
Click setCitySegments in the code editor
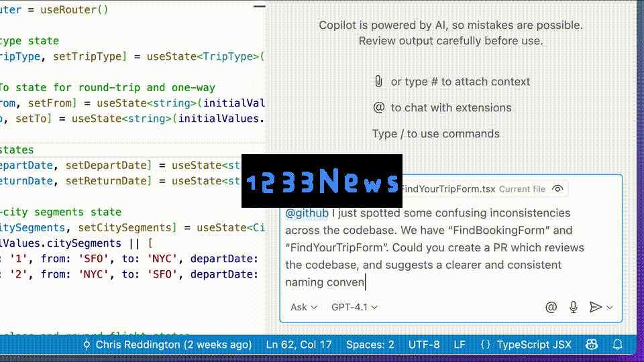coord(125,228)
